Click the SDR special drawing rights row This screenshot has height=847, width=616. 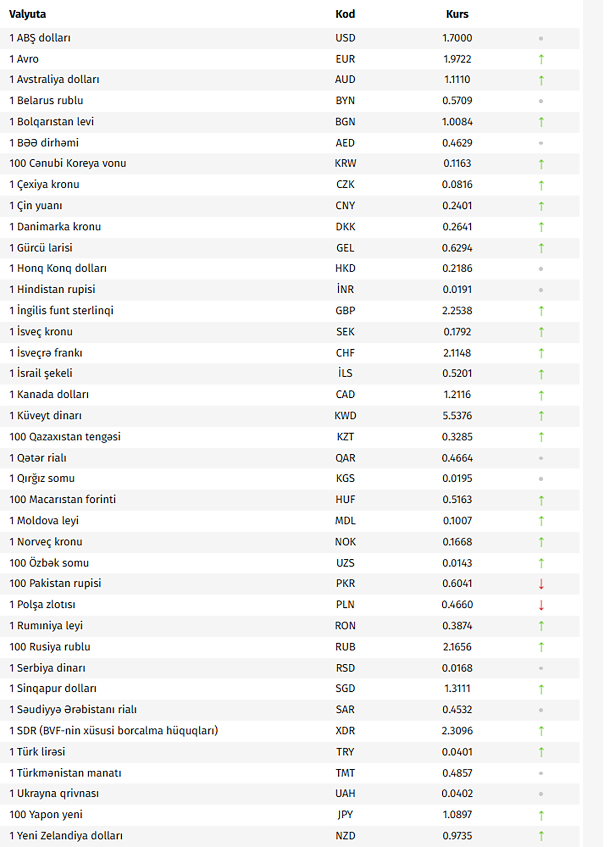(x=290, y=730)
